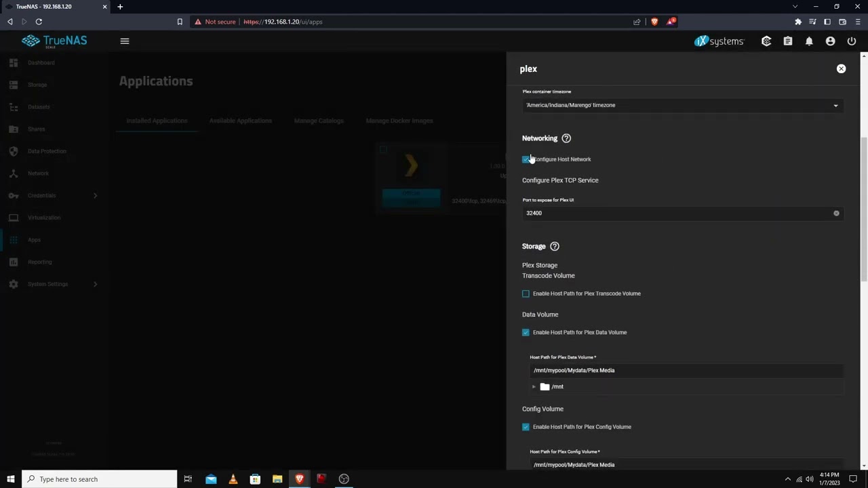Open the clock and date in system tray

829,479
